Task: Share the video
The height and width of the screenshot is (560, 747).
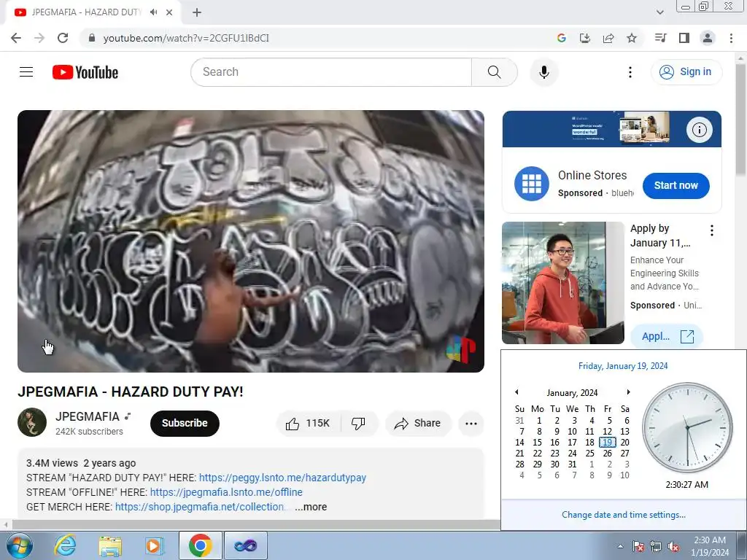Action: (x=418, y=424)
